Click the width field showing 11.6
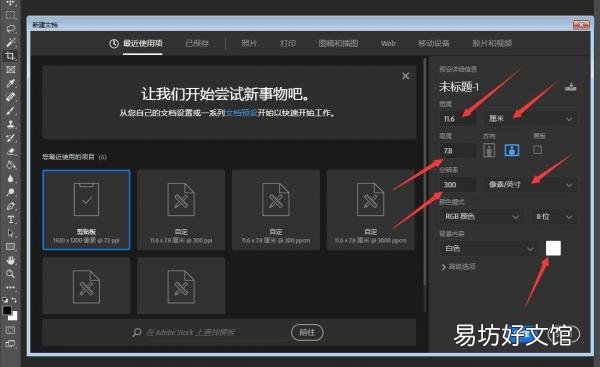This screenshot has width=600, height=367. 458,119
